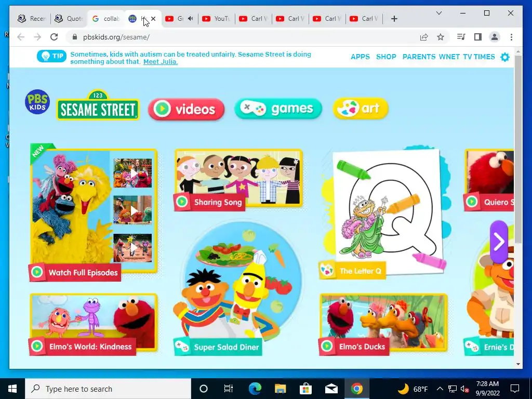
Task: Bookmark this page with star
Action: pyautogui.click(x=441, y=37)
